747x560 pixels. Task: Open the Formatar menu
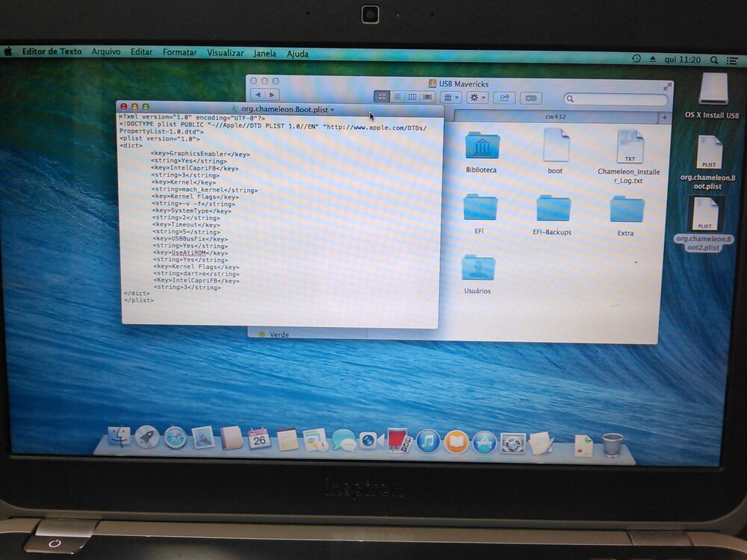179,52
